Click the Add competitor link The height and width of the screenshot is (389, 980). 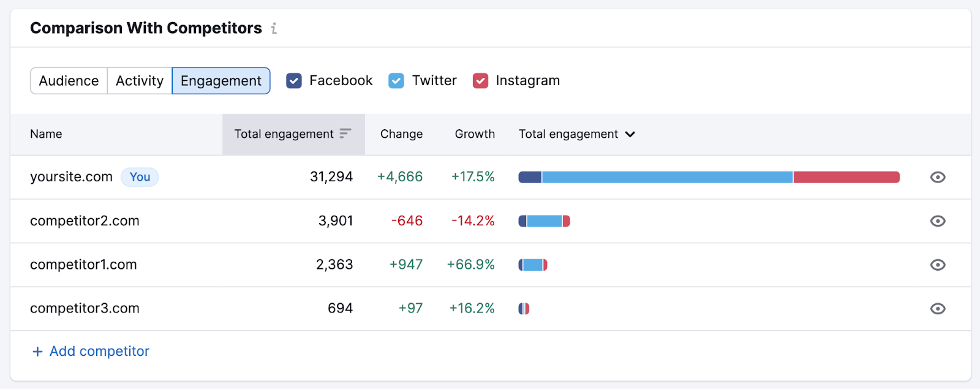click(99, 351)
